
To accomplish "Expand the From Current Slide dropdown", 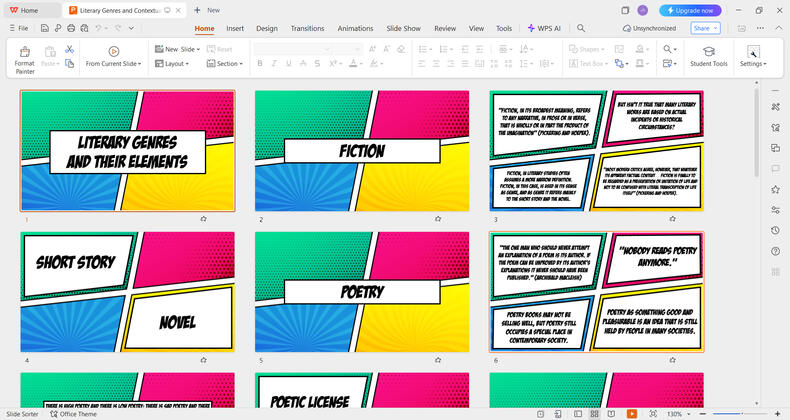I will click(140, 64).
